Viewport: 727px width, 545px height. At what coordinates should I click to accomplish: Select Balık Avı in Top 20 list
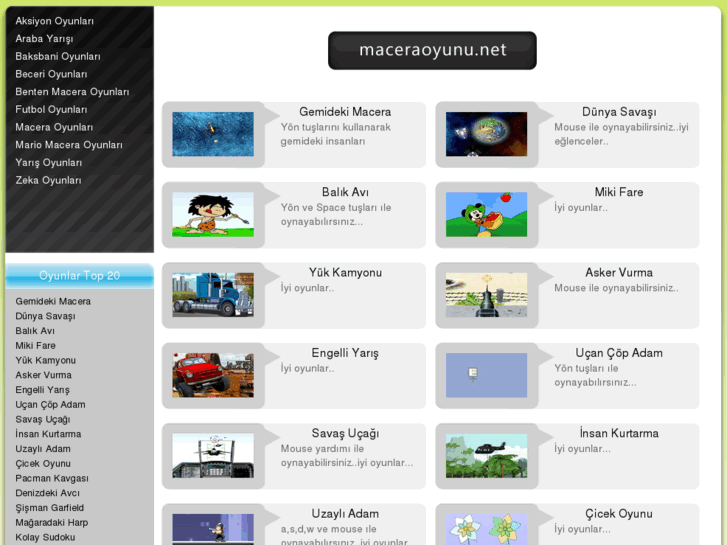click(35, 331)
